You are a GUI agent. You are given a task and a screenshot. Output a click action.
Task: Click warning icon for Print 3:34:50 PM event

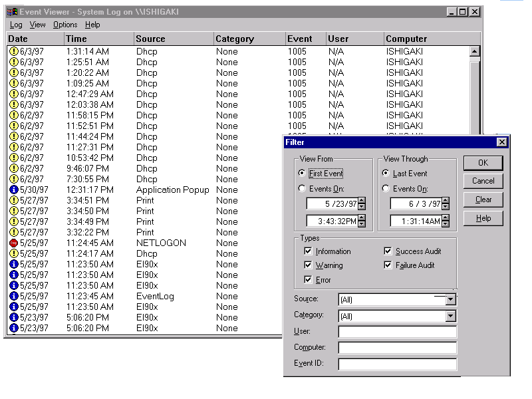pyautogui.click(x=13, y=211)
